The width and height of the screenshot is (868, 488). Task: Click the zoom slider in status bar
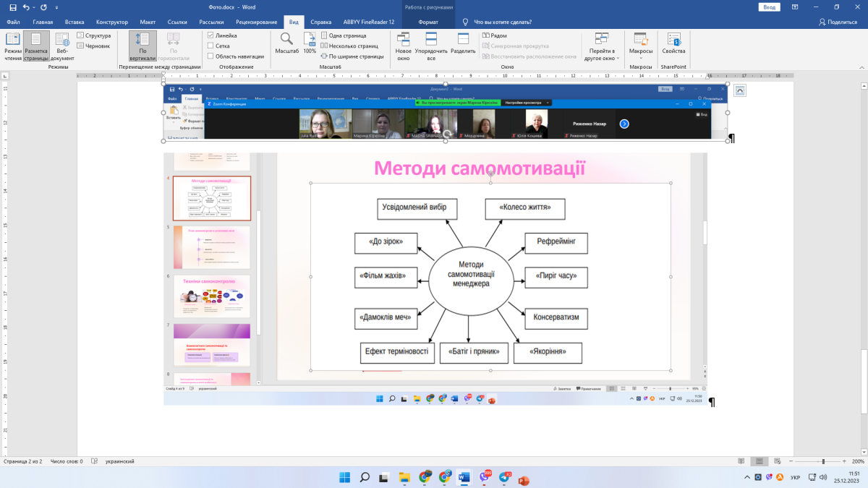822,461
